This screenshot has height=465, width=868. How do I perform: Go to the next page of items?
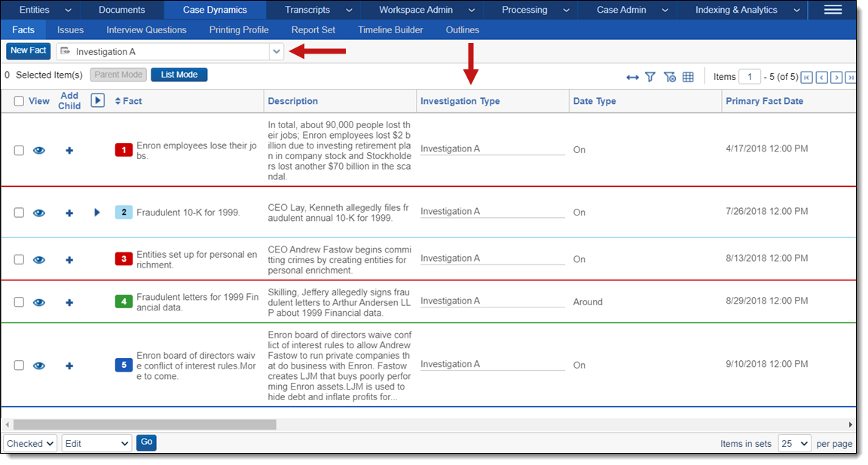(x=836, y=77)
